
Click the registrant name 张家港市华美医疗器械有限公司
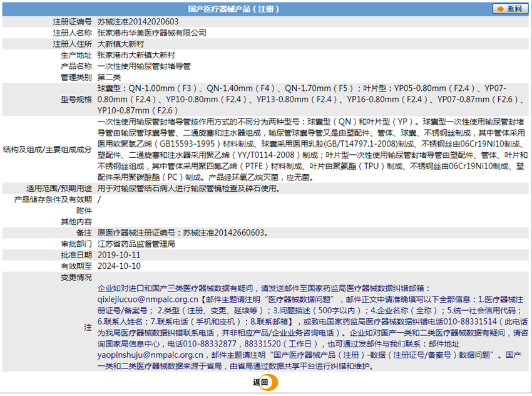[151, 33]
